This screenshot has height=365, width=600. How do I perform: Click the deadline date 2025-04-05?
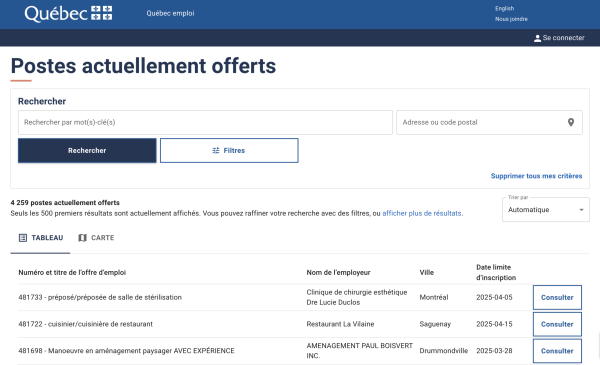tap(494, 297)
